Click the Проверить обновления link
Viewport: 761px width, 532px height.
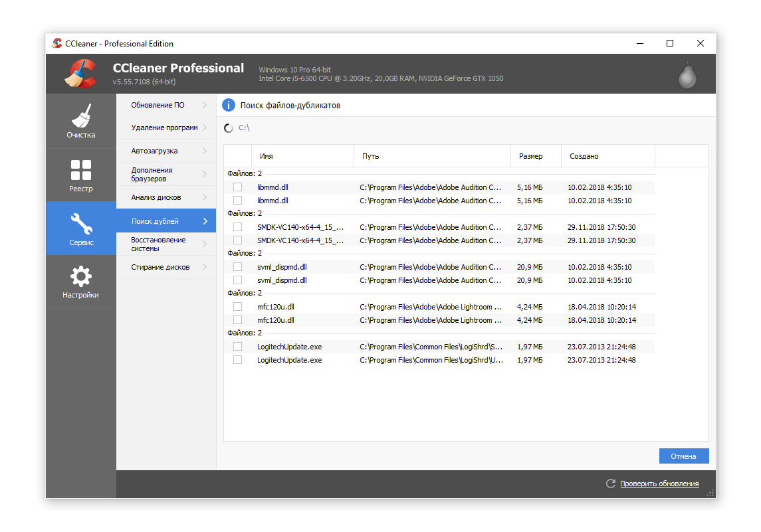point(659,484)
